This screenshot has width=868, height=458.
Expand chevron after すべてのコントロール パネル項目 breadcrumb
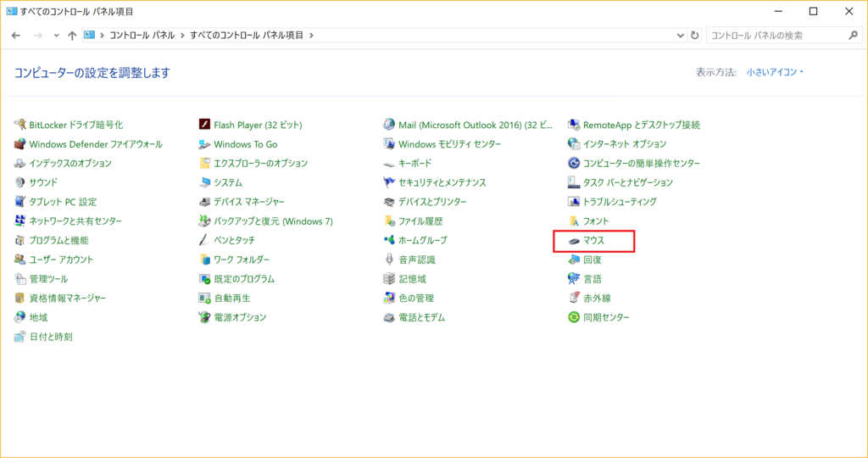pos(312,36)
